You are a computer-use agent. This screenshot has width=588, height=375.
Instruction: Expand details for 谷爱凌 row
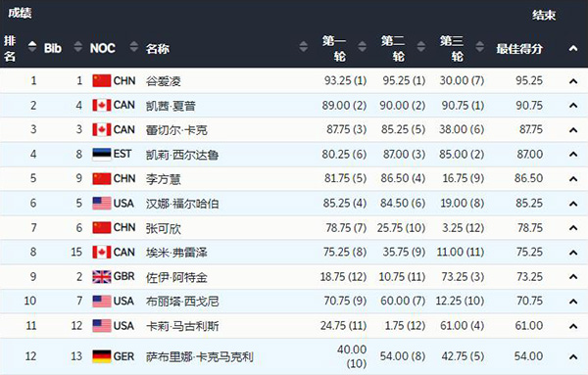573,81
